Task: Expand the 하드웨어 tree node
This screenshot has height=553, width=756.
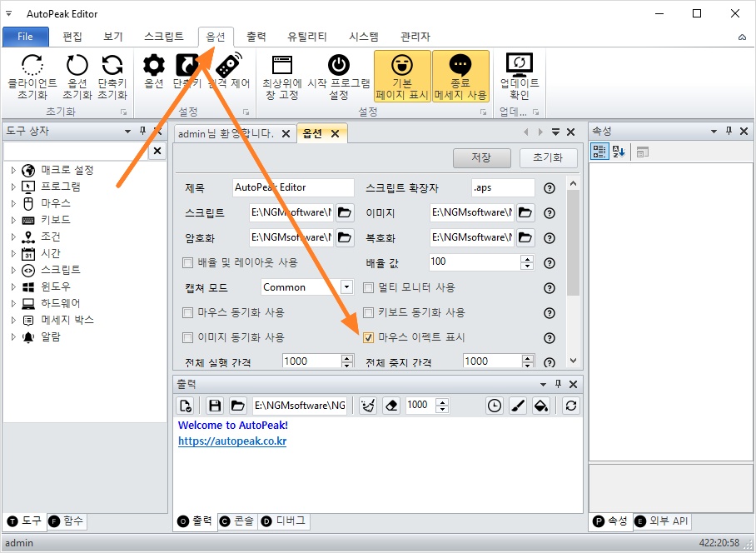Action: [13, 304]
